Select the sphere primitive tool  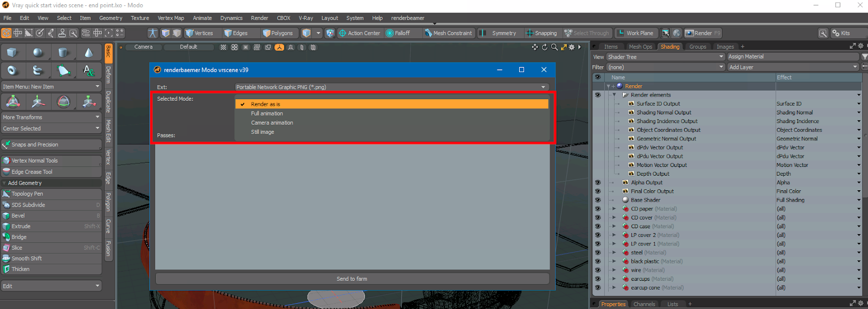click(38, 53)
